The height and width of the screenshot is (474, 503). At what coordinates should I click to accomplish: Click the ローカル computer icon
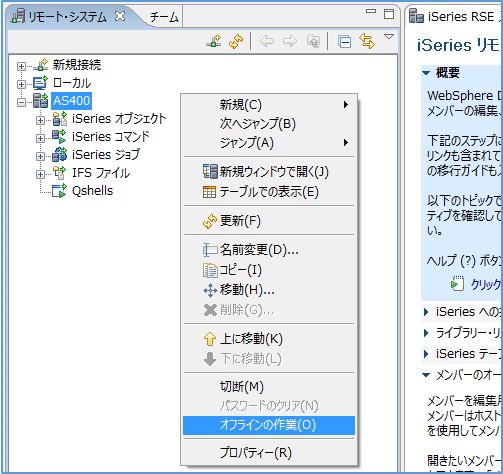coord(41,83)
